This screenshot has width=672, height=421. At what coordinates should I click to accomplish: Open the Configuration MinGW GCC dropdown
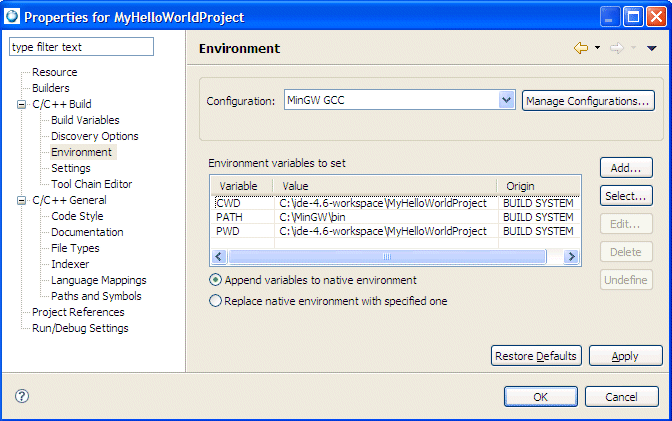click(x=506, y=100)
